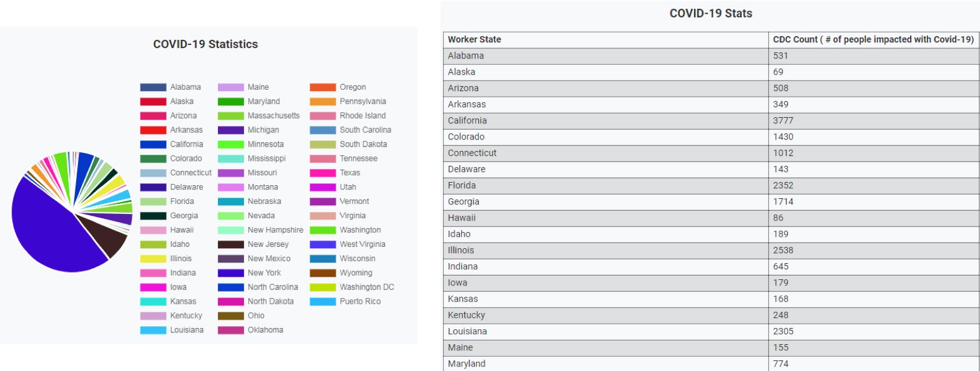The height and width of the screenshot is (371, 980).
Task: Click the COVID-19 Statistics chart title
Action: (x=205, y=44)
